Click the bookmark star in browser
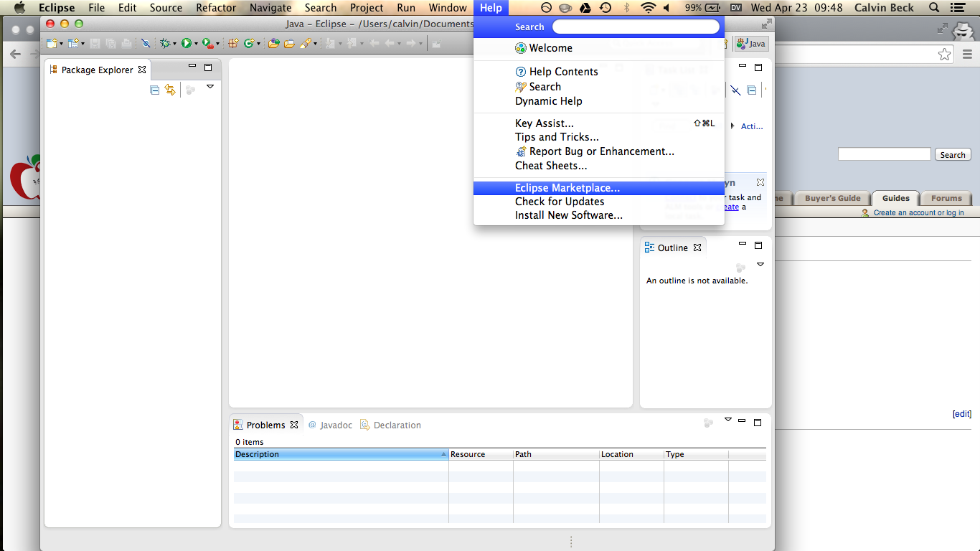The image size is (980, 551). point(945,54)
